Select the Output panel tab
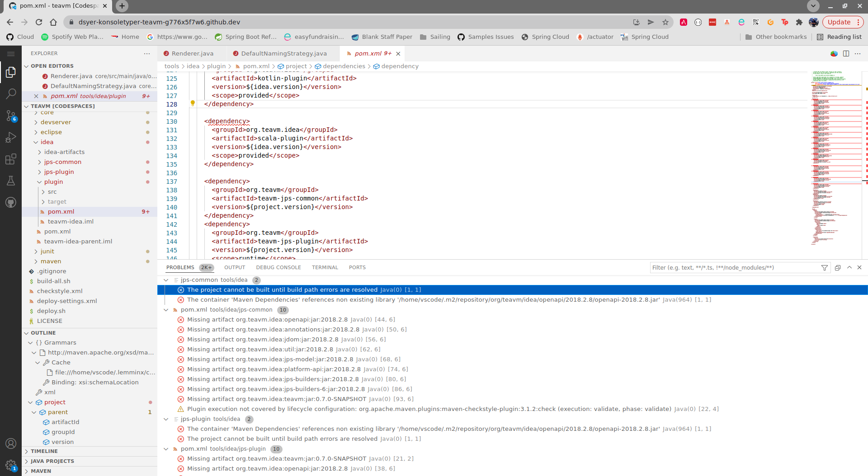 235,268
